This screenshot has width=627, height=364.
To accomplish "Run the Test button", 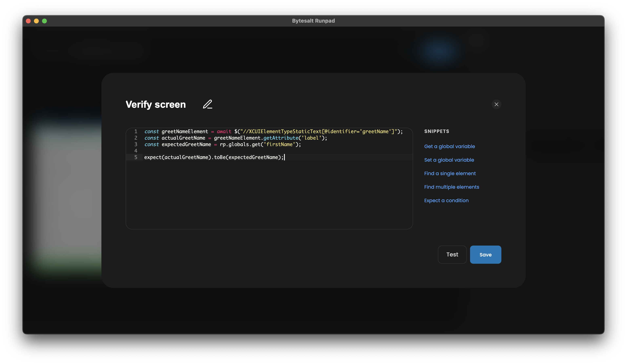I will 452,254.
